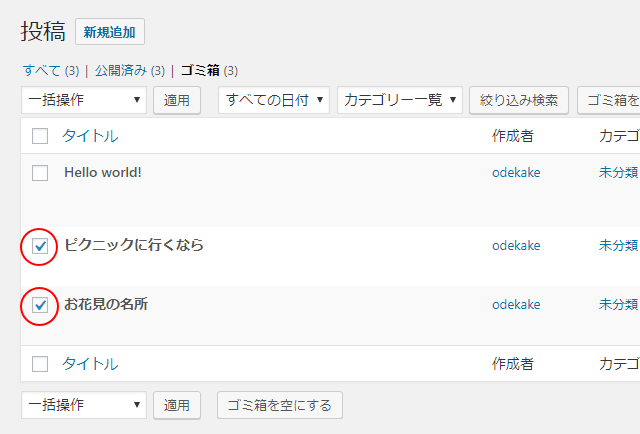Open the bottom 一括操作 dropdown
640x434 pixels.
[84, 405]
